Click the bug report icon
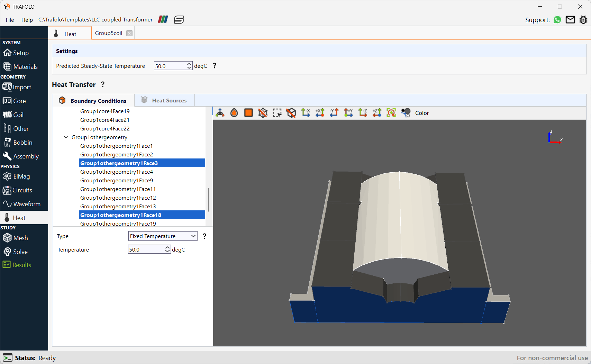Screen dimensions: 591x364 [583, 20]
